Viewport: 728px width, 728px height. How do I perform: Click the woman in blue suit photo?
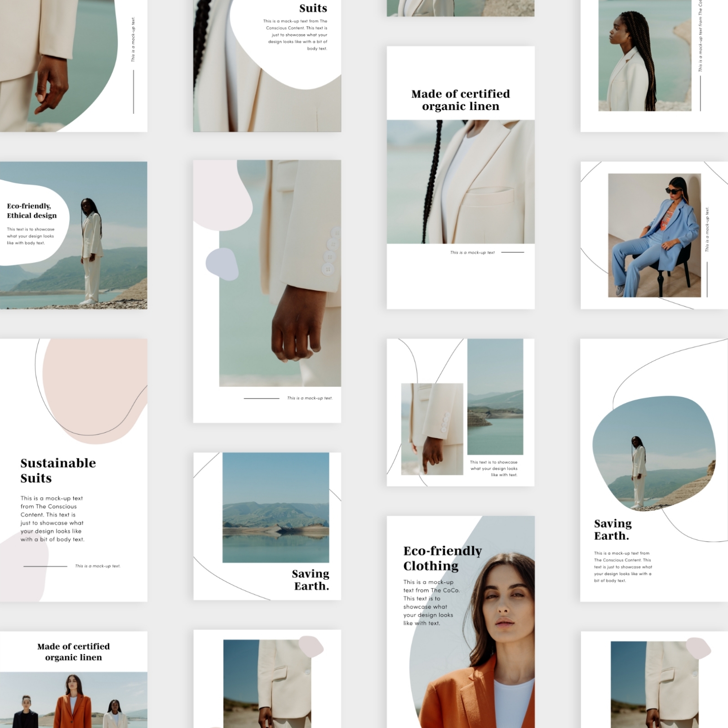[654, 235]
